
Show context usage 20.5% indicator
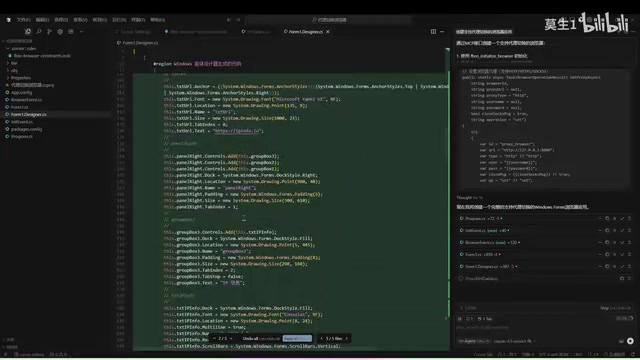[624, 318]
